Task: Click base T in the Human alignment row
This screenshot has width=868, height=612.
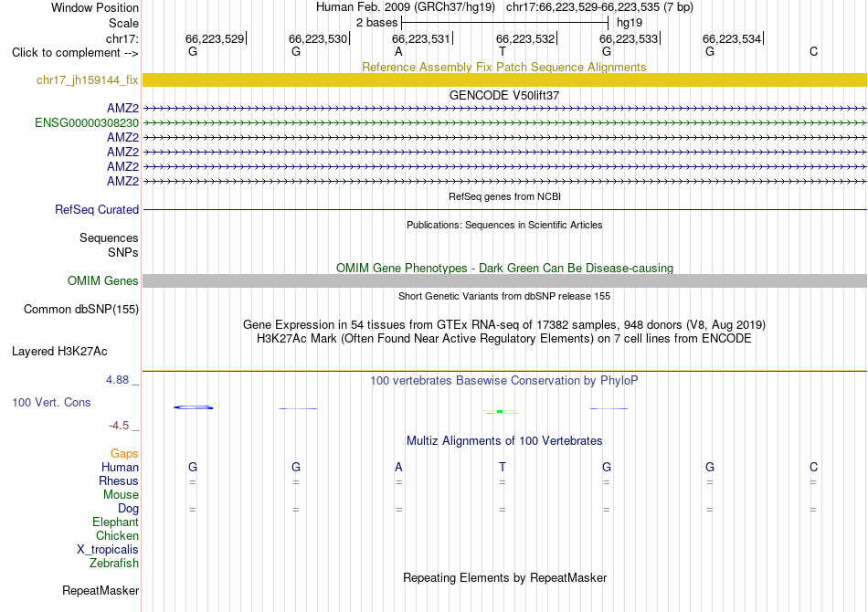Action: [x=503, y=467]
